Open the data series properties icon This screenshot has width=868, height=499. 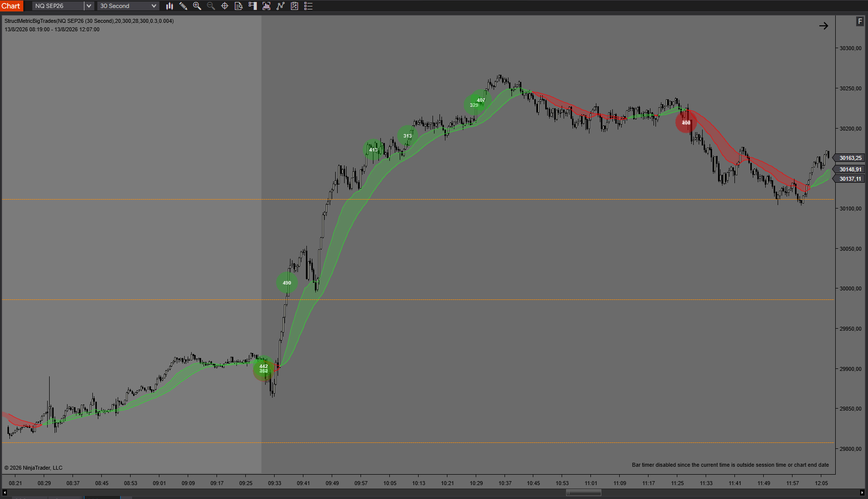294,6
